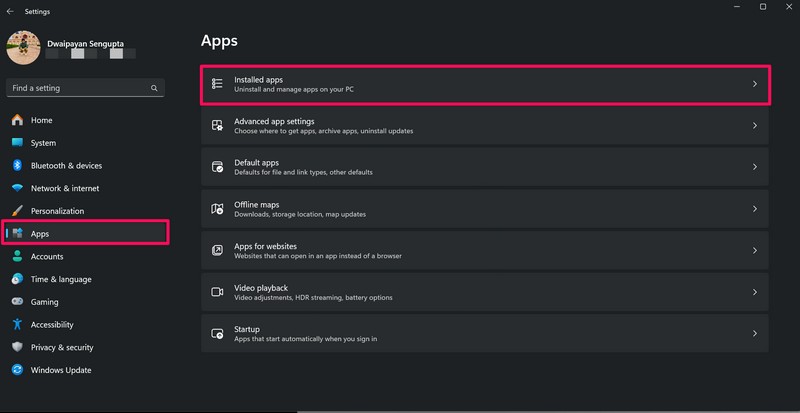Click the back arrow in Settings header

pos(10,11)
